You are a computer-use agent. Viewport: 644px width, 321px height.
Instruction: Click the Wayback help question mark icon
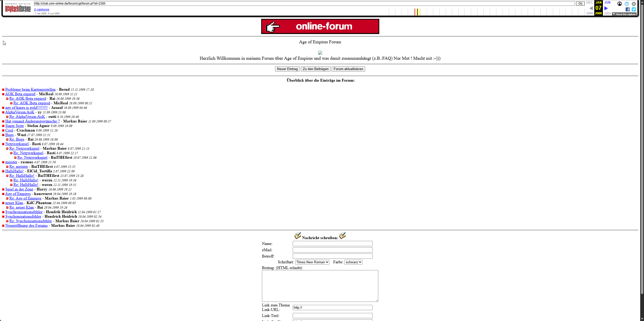coord(627,4)
